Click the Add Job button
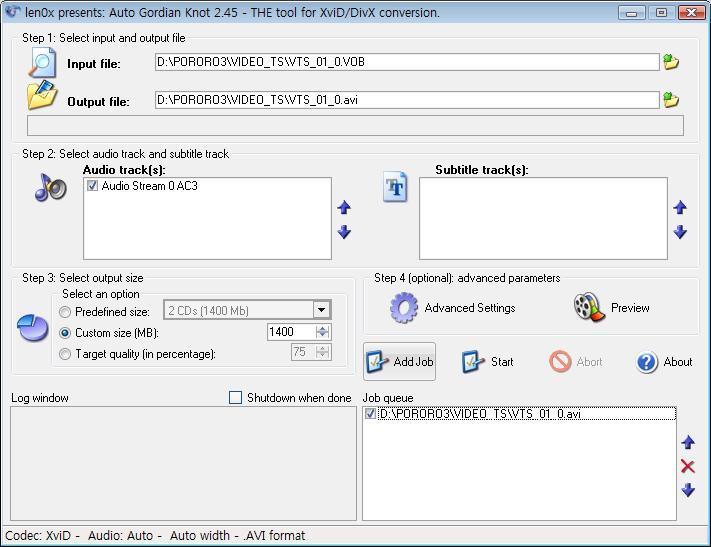The height and width of the screenshot is (547, 711). click(399, 361)
